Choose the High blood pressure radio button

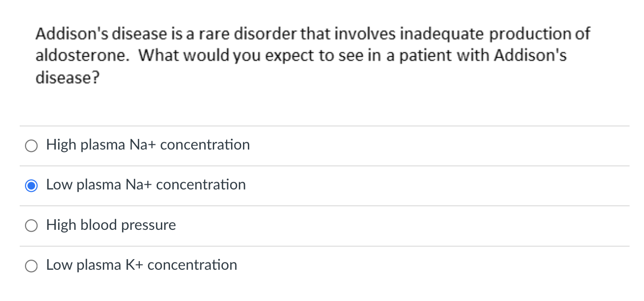tap(31, 226)
